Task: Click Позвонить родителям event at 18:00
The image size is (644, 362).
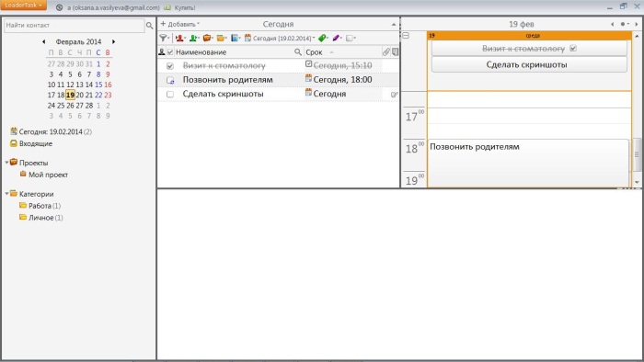Action: coord(528,164)
